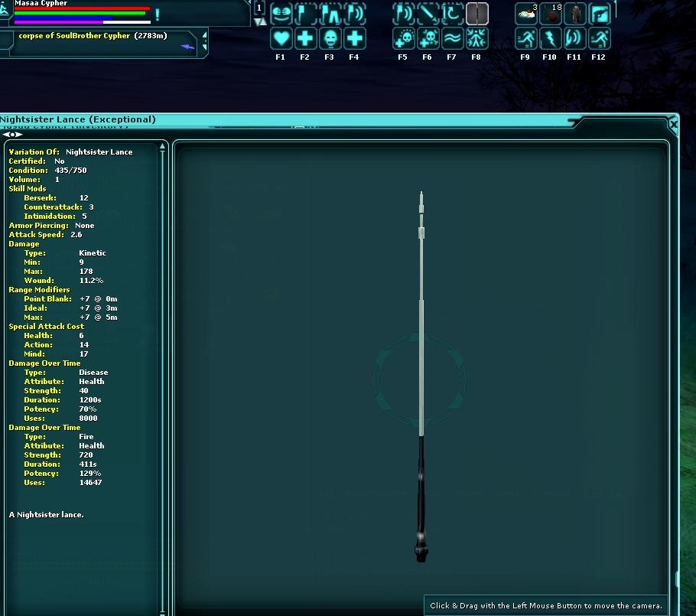Select the grey armor panel item above F8
The width and height of the screenshot is (696, 616).
pyautogui.click(x=477, y=14)
